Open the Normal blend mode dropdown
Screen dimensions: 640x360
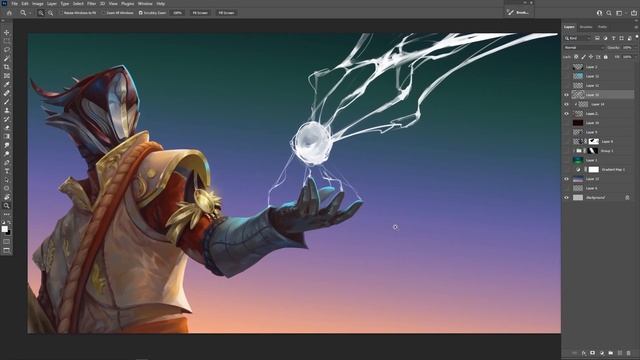[x=584, y=47]
